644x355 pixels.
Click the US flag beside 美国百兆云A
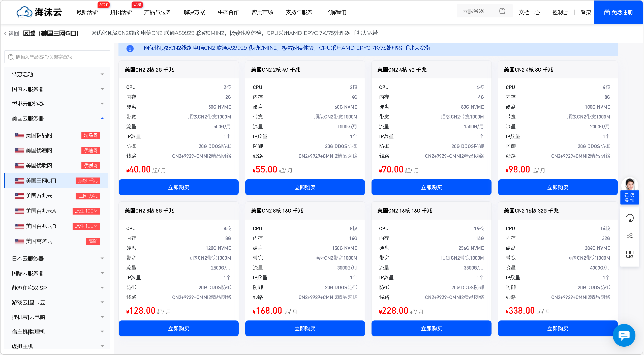(x=19, y=211)
